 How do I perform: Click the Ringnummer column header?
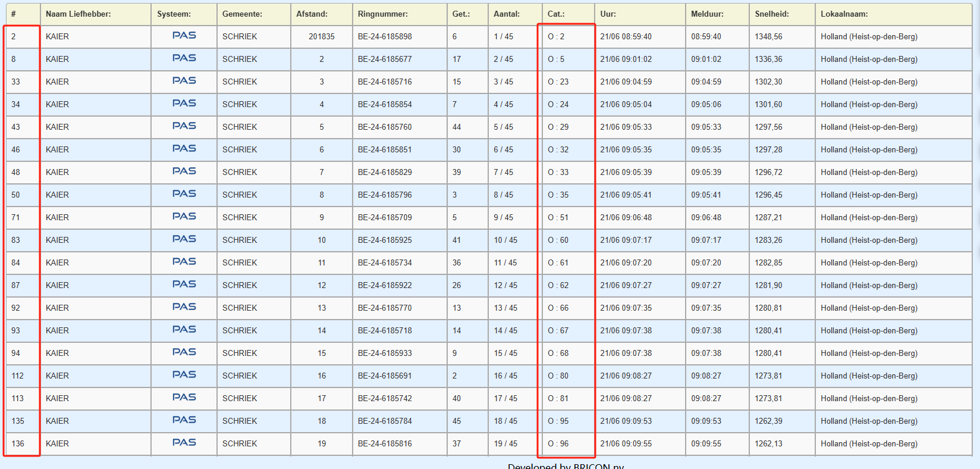[x=382, y=14]
